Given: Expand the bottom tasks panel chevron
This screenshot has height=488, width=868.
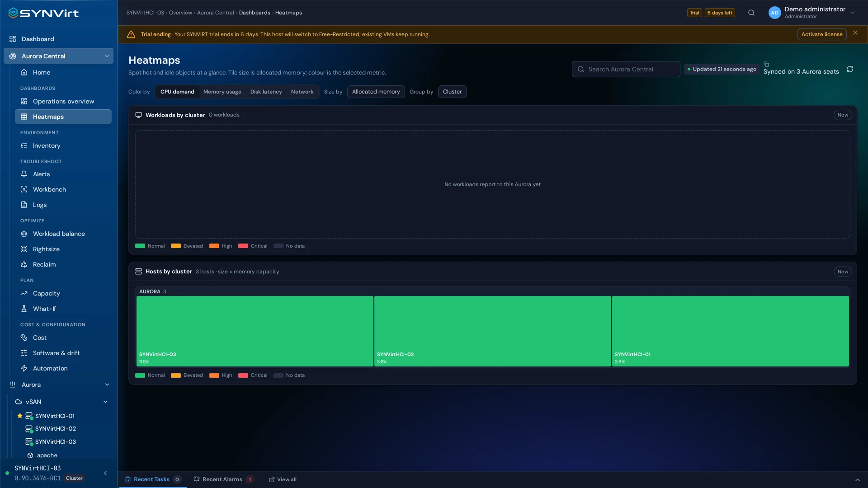Looking at the screenshot, I should pos(857,480).
